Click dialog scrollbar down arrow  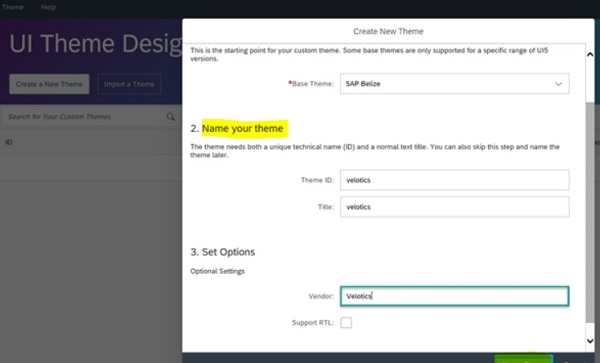click(590, 340)
